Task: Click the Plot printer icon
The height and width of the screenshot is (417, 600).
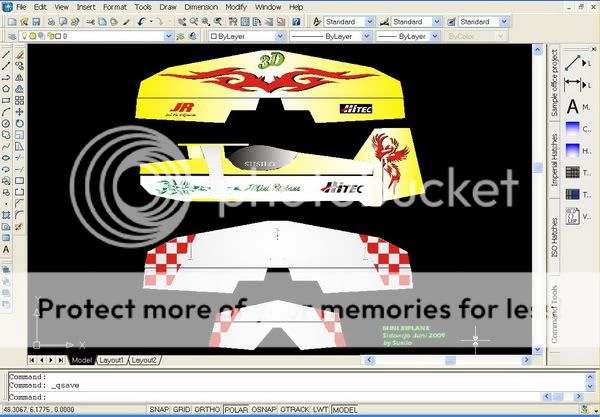Action: point(51,22)
